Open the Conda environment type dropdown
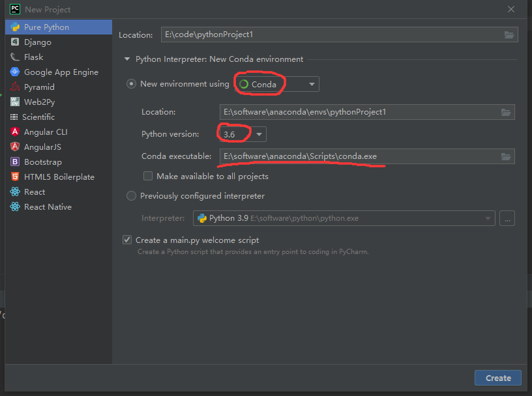Image resolution: width=532 pixels, height=396 pixels. tap(277, 84)
